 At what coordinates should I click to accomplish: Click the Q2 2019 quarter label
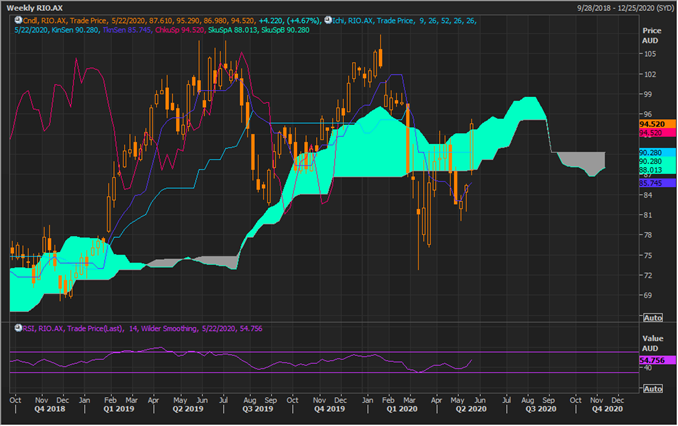(x=188, y=409)
